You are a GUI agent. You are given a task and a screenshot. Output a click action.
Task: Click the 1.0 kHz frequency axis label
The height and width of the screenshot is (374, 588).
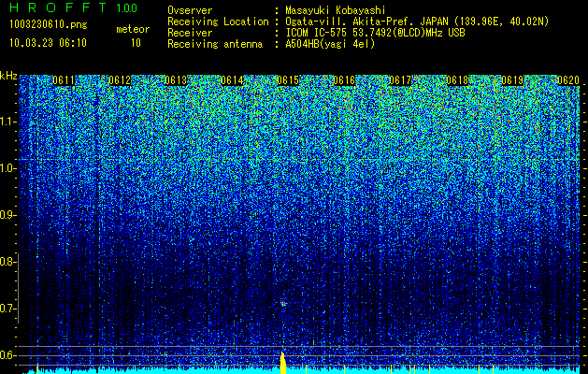[x=7, y=168]
